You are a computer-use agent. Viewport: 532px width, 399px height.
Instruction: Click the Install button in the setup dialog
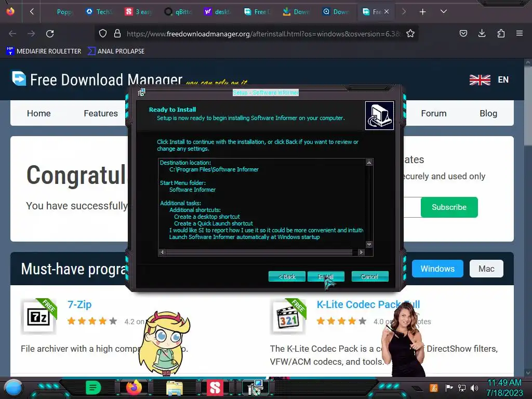[x=326, y=276]
